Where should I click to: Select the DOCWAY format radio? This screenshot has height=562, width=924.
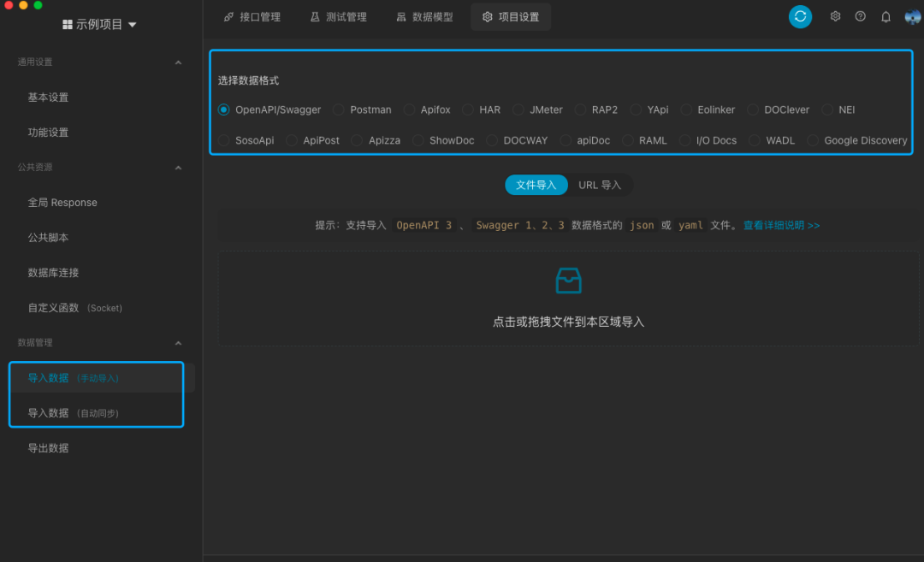coord(491,140)
